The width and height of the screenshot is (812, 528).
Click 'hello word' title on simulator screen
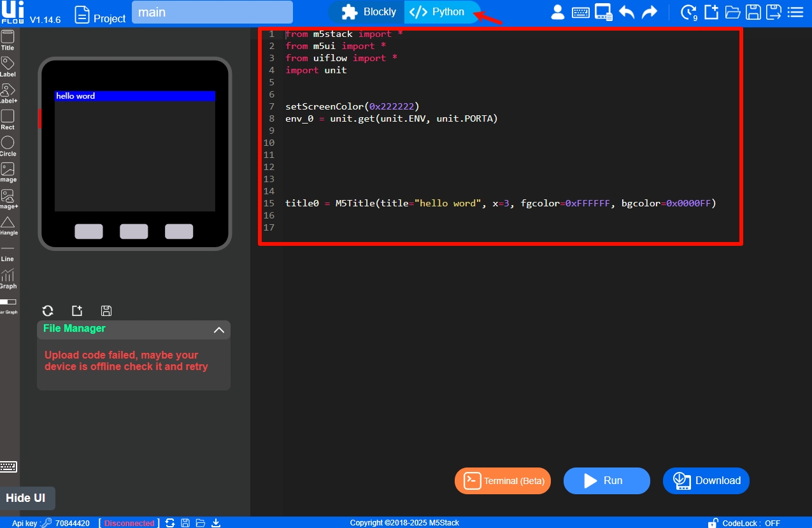(135, 96)
